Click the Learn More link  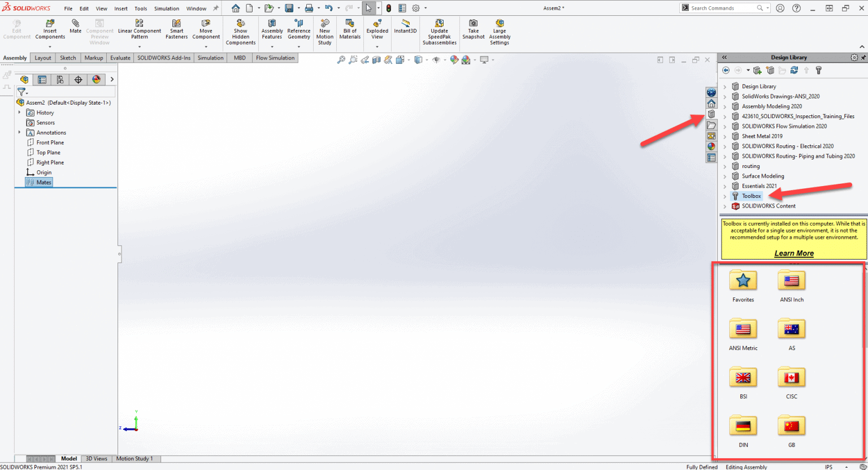click(x=794, y=253)
